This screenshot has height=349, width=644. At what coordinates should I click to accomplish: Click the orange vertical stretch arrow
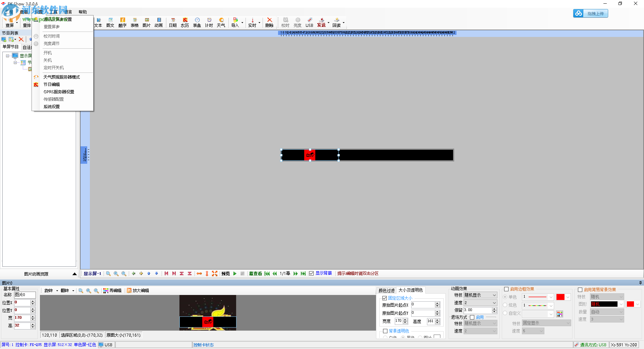[207, 273]
